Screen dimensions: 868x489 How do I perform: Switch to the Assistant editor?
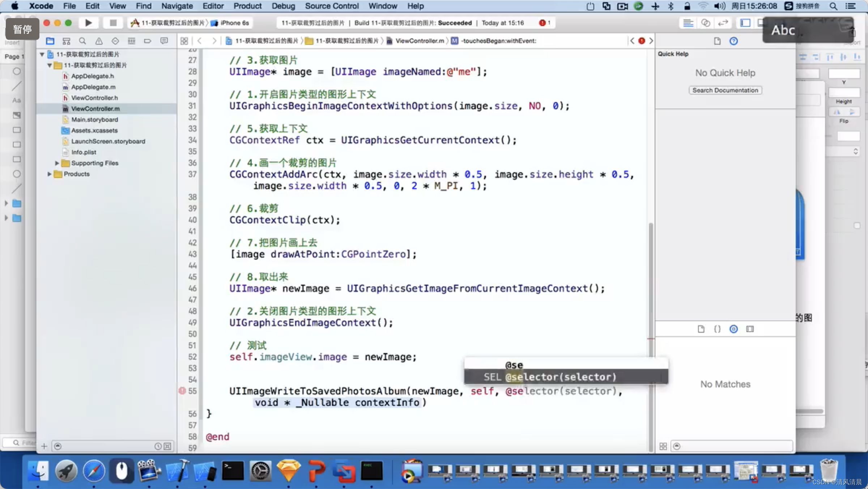coord(706,23)
